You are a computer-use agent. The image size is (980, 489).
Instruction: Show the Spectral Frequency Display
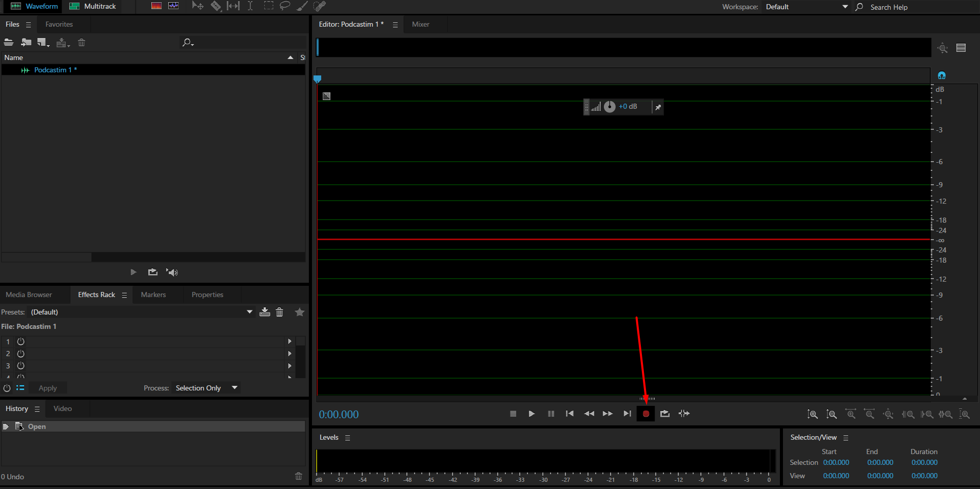[x=156, y=6]
